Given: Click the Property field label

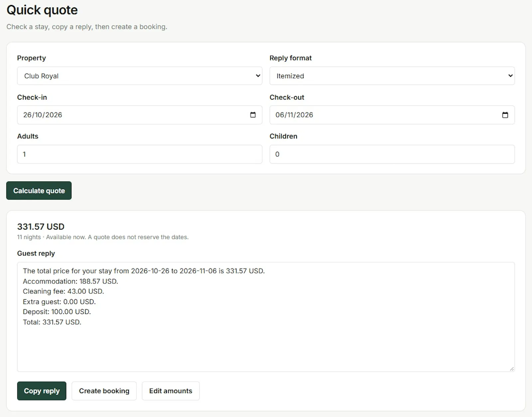Looking at the screenshot, I should click(32, 58).
